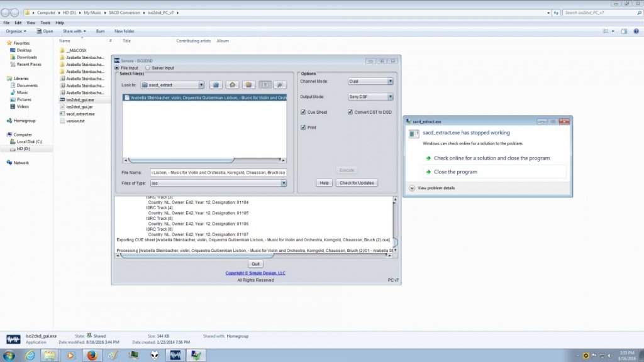Image resolution: width=644 pixels, height=362 pixels.
Task: Open the Edit menu
Action: coord(18,23)
